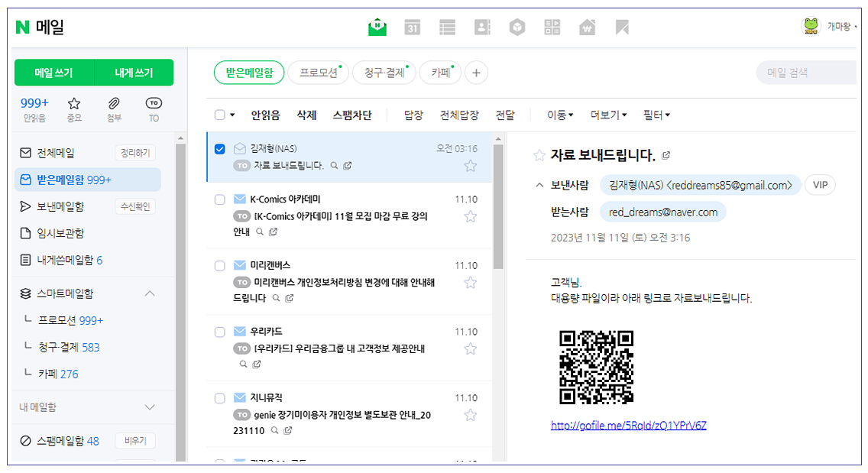Screen dimensions: 868x473
Task: Open the gofile.me link in mail body
Action: point(628,426)
